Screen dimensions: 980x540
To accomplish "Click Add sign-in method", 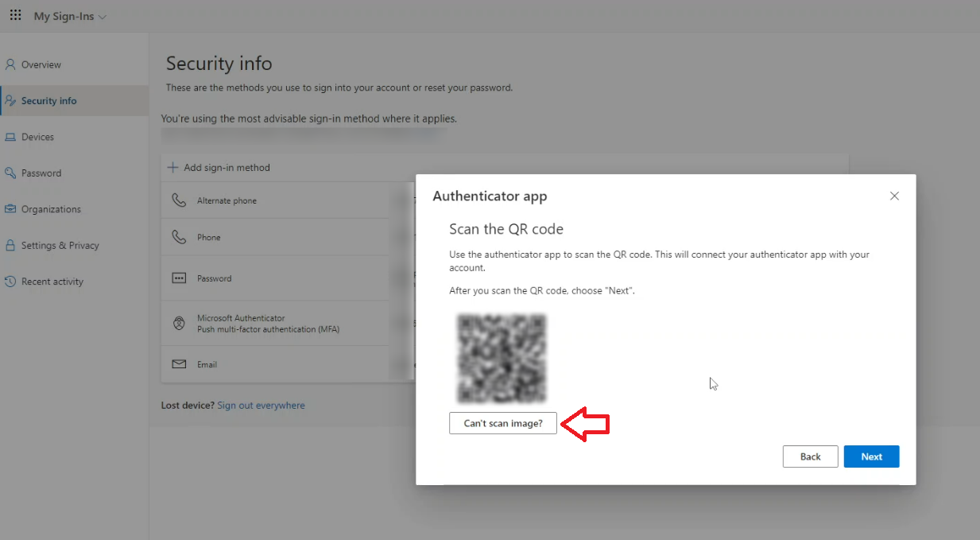I will click(219, 168).
